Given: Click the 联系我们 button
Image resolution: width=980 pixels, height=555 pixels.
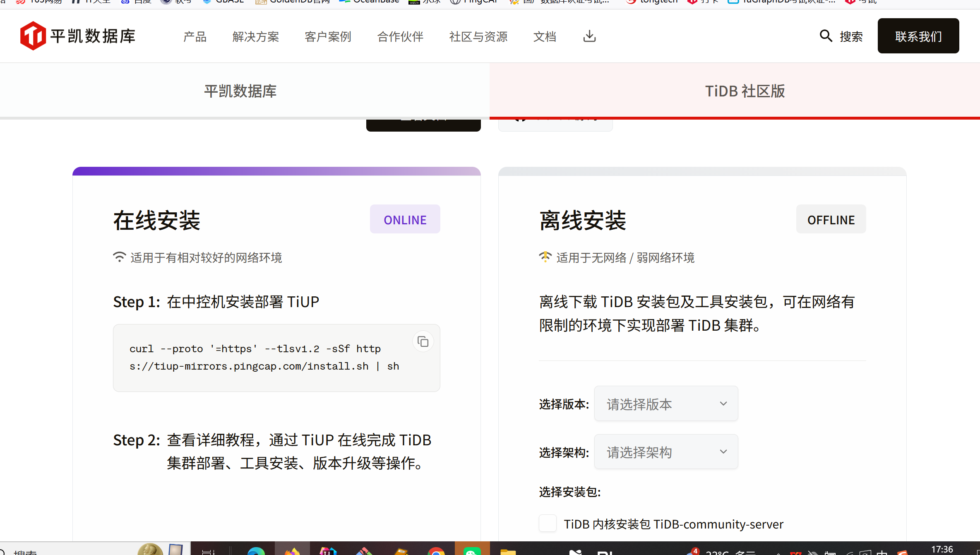Looking at the screenshot, I should pyautogui.click(x=918, y=36).
